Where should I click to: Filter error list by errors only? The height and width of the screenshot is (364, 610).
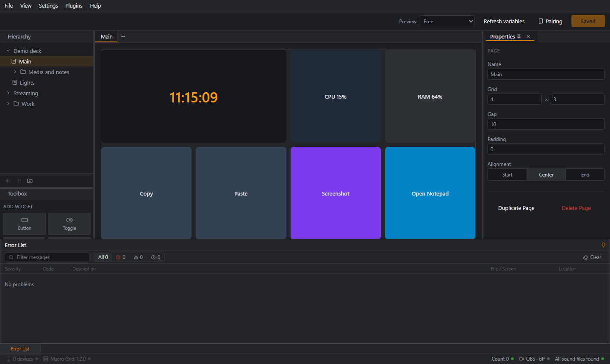(x=121, y=257)
